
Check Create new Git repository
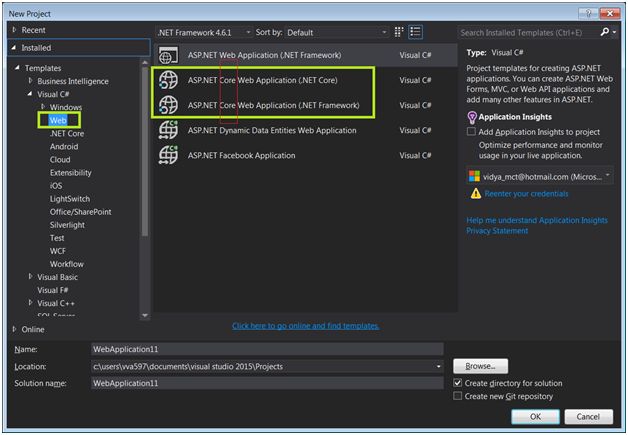(x=457, y=396)
